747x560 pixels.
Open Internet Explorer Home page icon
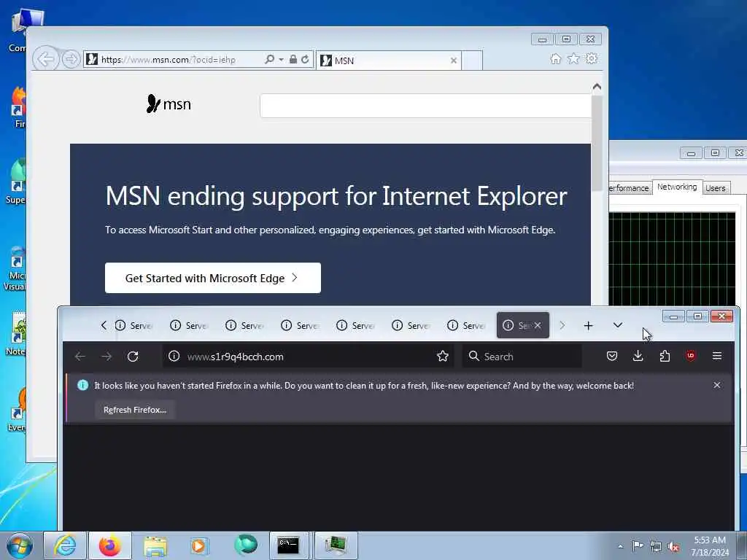(555, 58)
